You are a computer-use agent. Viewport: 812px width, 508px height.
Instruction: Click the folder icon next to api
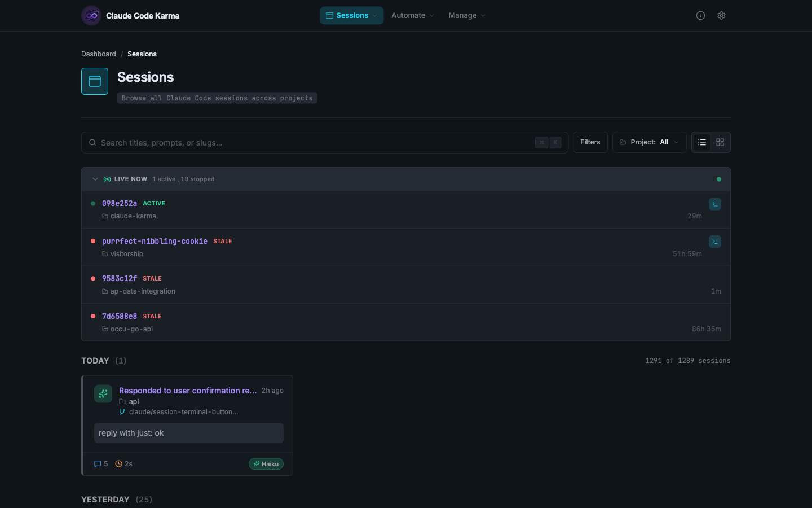click(x=122, y=402)
